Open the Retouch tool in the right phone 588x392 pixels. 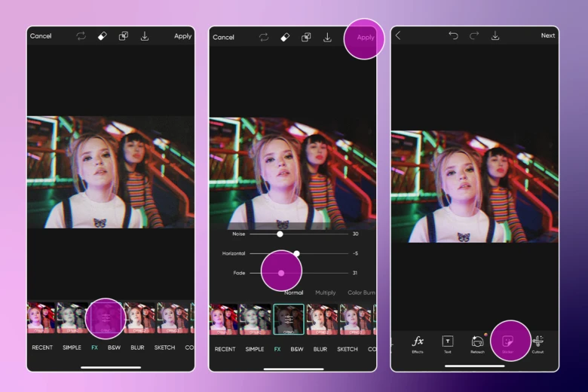click(477, 343)
